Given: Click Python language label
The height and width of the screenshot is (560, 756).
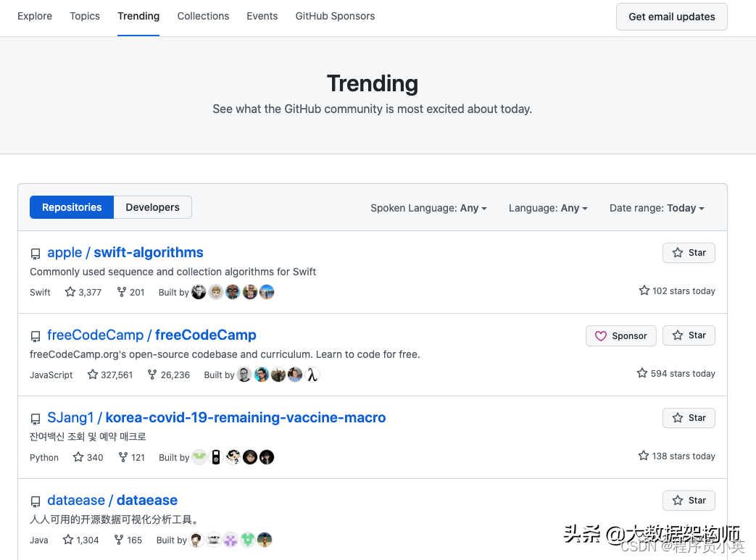Looking at the screenshot, I should pos(44,458).
